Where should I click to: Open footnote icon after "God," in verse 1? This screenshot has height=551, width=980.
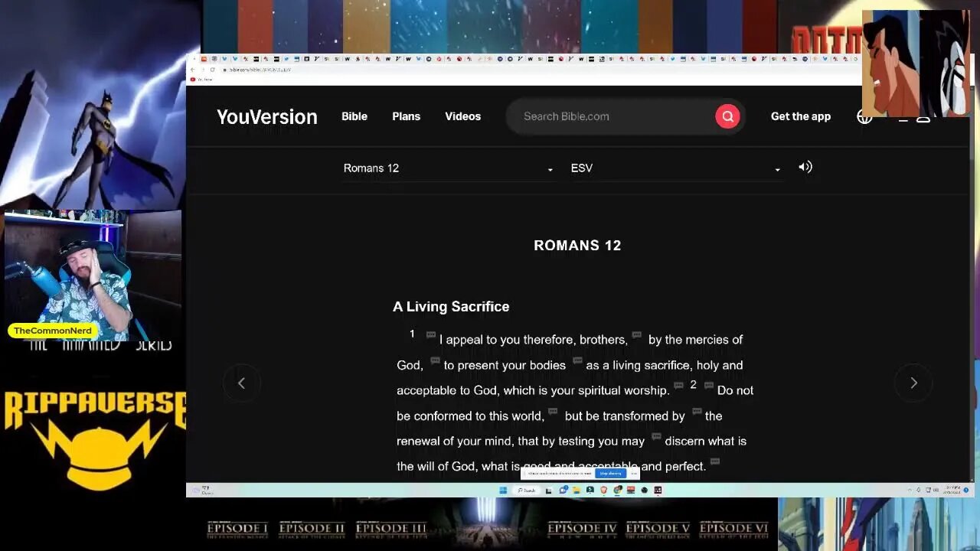click(x=435, y=360)
